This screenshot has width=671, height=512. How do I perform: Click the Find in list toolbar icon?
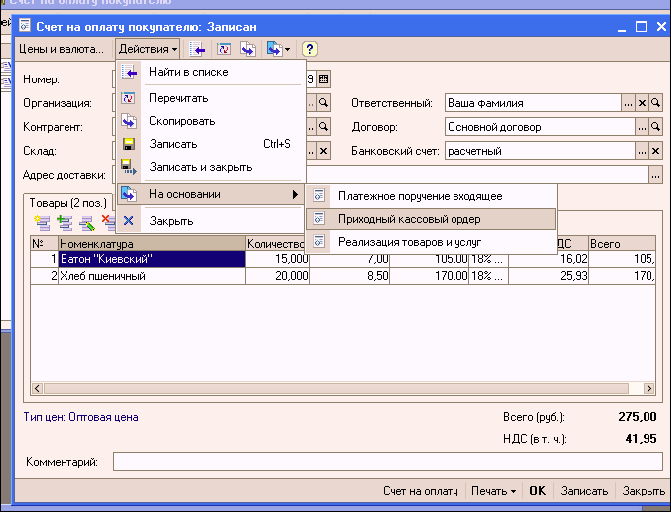coord(198,48)
